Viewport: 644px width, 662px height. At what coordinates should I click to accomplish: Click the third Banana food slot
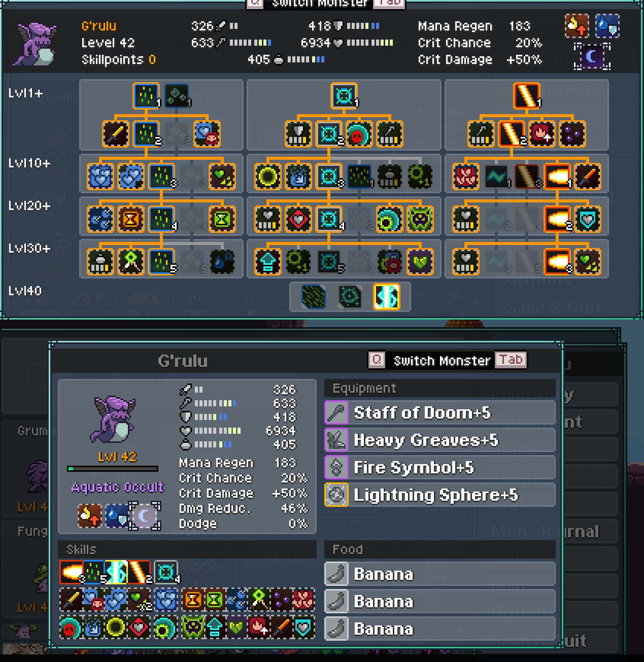click(440, 629)
